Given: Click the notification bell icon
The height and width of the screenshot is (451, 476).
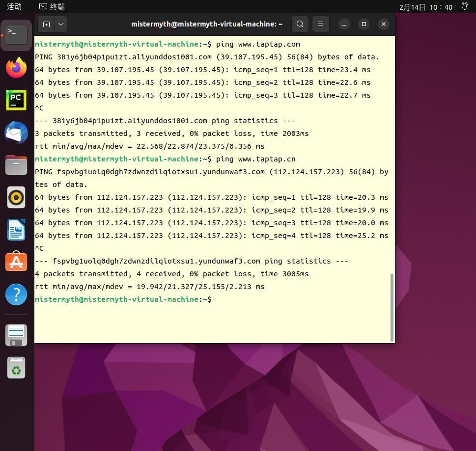Looking at the screenshot, I should tap(465, 6).
